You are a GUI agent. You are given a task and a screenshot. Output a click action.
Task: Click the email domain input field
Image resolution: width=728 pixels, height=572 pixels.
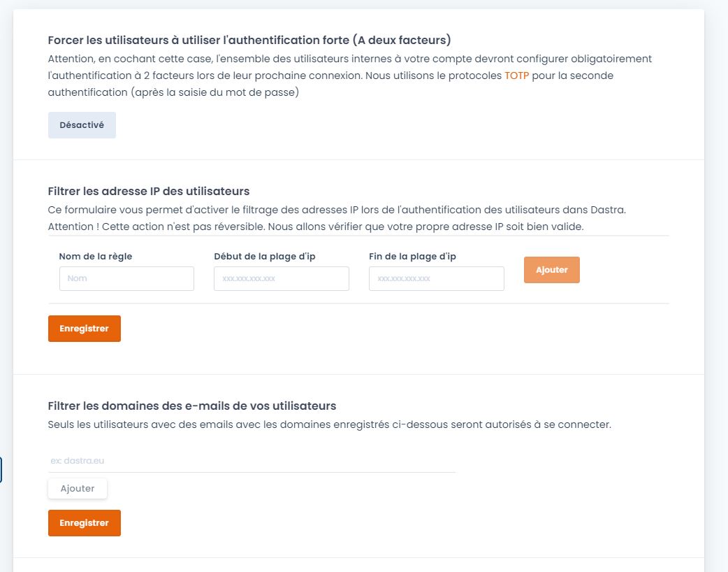pos(252,461)
